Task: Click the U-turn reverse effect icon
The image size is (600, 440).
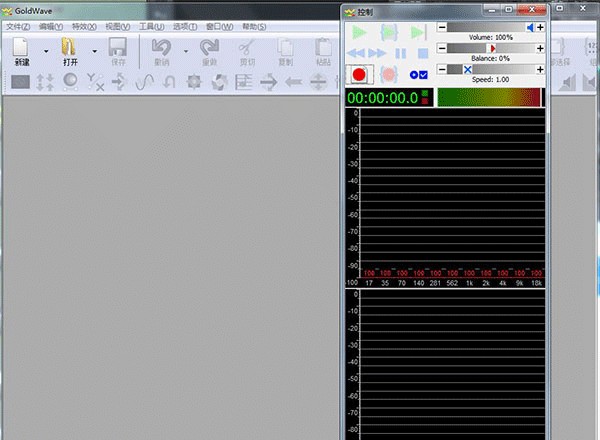Action: coord(169,82)
